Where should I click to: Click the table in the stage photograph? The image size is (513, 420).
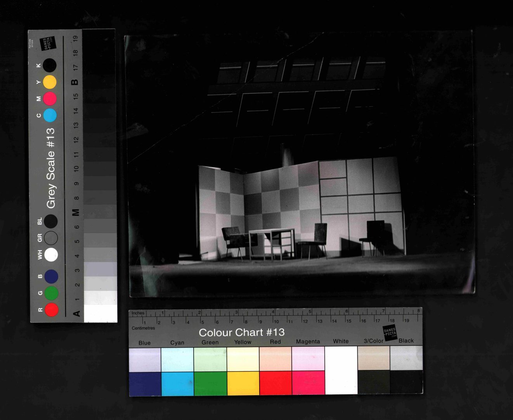coord(272,242)
